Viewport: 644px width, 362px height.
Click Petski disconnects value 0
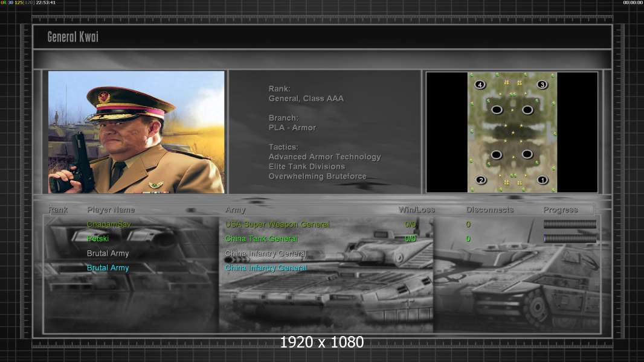[468, 238]
